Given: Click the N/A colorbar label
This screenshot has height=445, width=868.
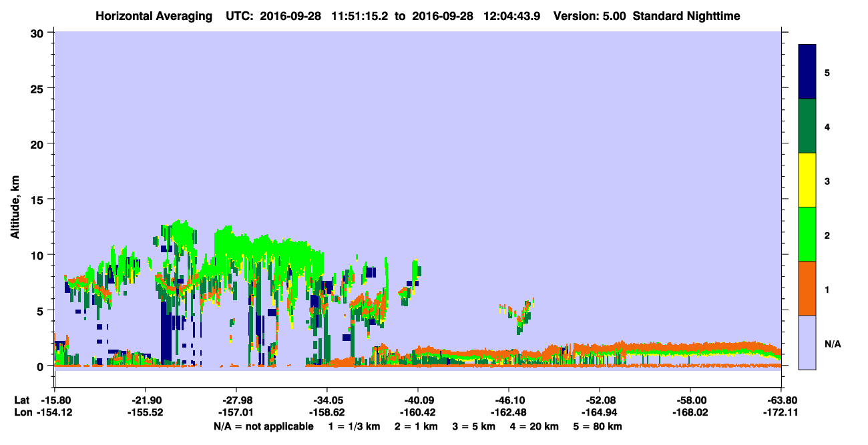Looking at the screenshot, I should 833,344.
